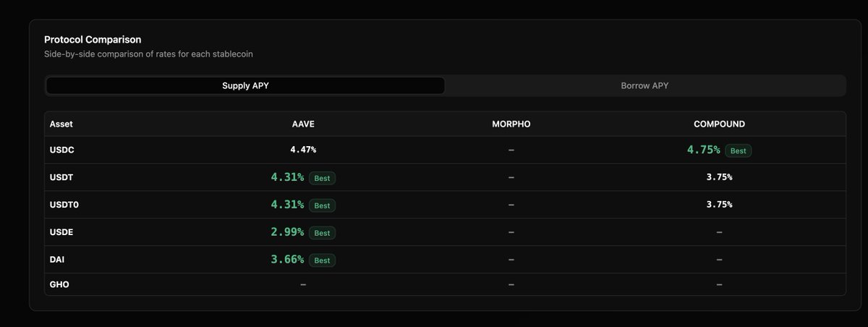
Task: Click the 2.99% AAVE rate for USDE
Action: point(287,232)
